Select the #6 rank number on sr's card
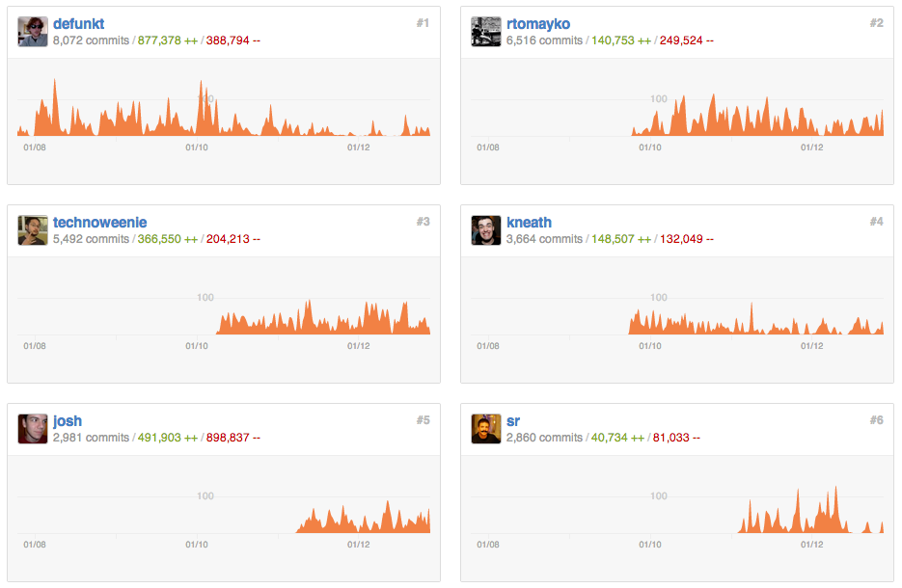 click(876, 420)
